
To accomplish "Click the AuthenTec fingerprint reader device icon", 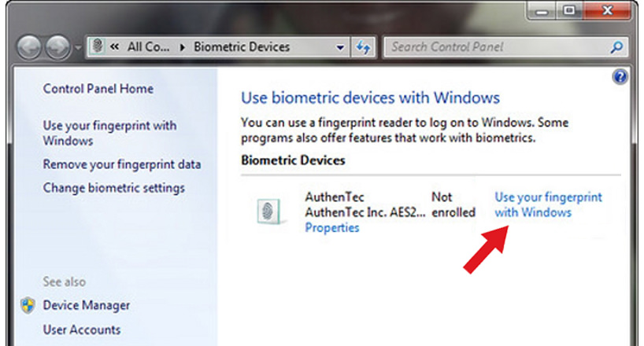I will pyautogui.click(x=269, y=212).
